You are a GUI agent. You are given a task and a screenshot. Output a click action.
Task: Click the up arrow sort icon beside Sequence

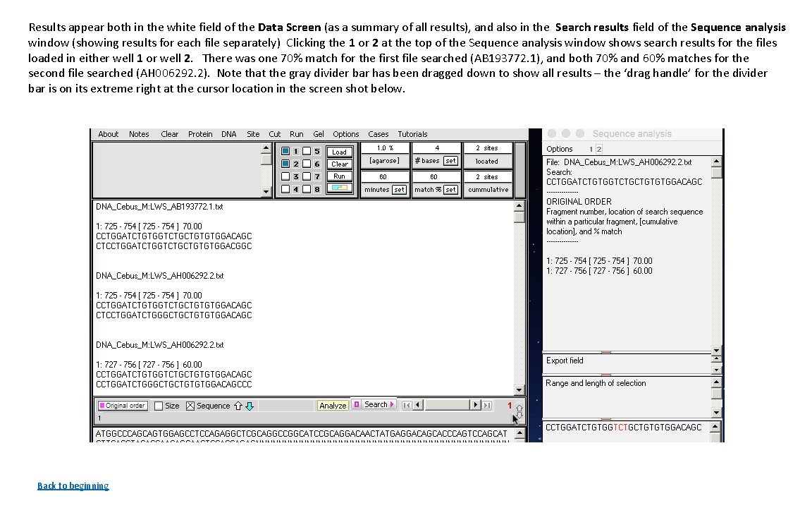point(238,406)
